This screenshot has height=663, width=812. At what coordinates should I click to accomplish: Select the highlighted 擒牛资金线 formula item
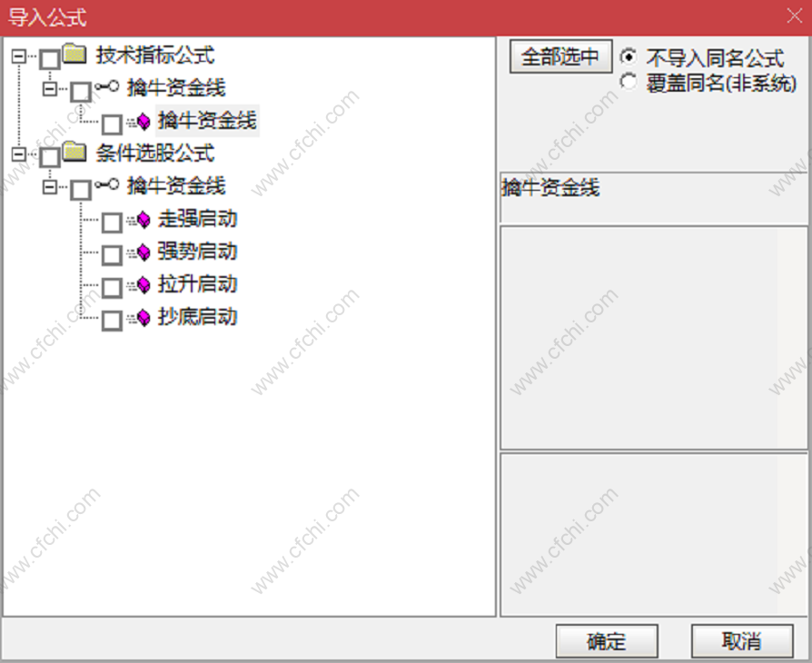tap(207, 121)
